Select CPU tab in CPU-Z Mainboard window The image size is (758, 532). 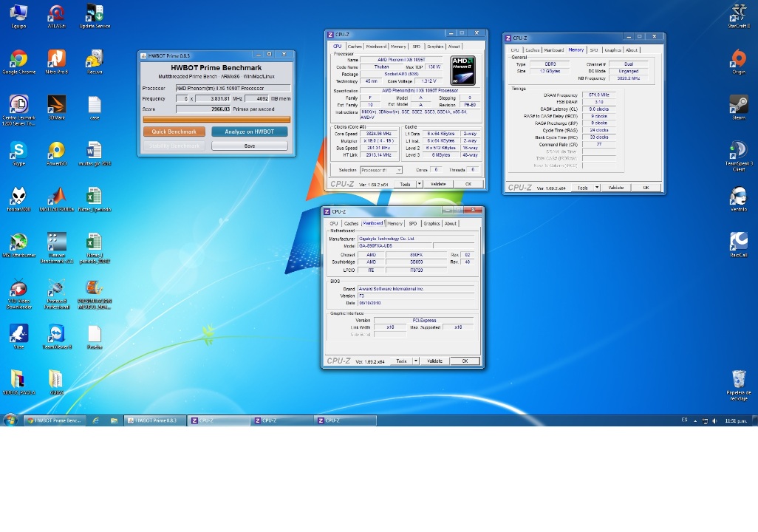pyautogui.click(x=333, y=223)
